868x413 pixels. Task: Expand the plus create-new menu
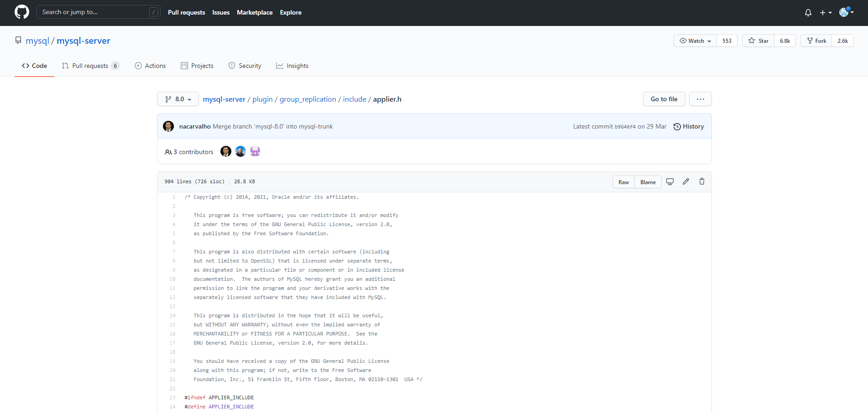pyautogui.click(x=826, y=13)
